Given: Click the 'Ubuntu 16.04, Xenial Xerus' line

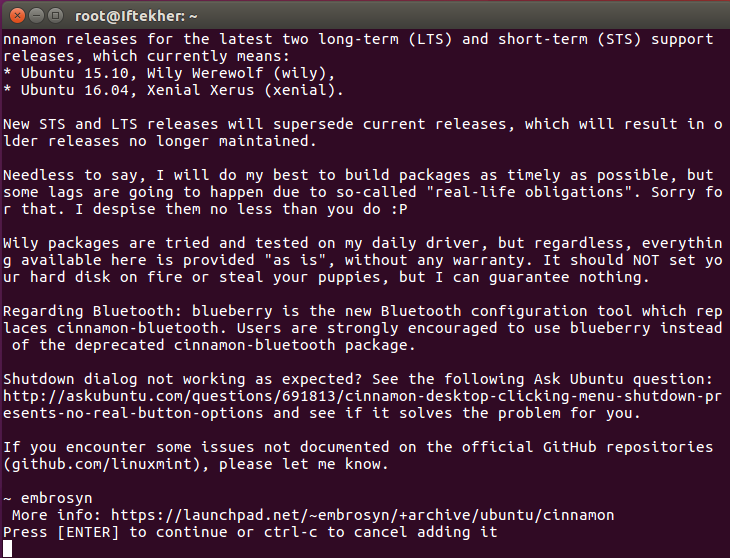Looking at the screenshot, I should (x=173, y=90).
